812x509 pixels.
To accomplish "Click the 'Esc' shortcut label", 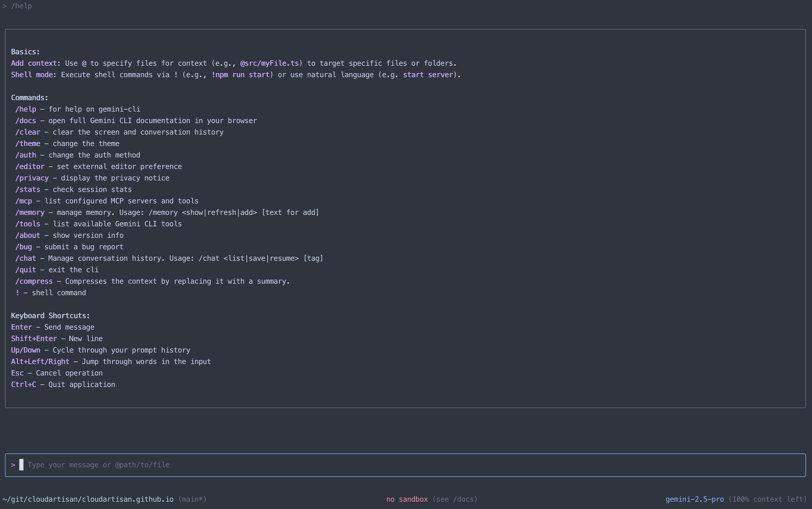I will [17, 373].
